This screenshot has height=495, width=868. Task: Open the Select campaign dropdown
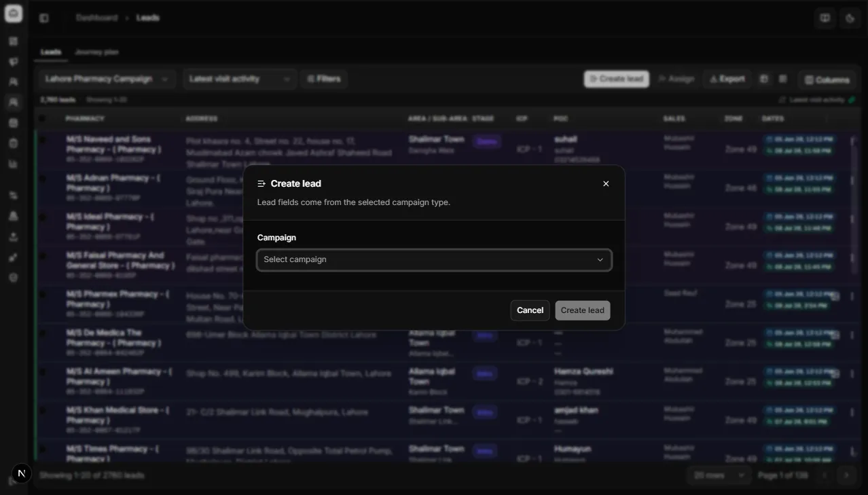click(434, 259)
